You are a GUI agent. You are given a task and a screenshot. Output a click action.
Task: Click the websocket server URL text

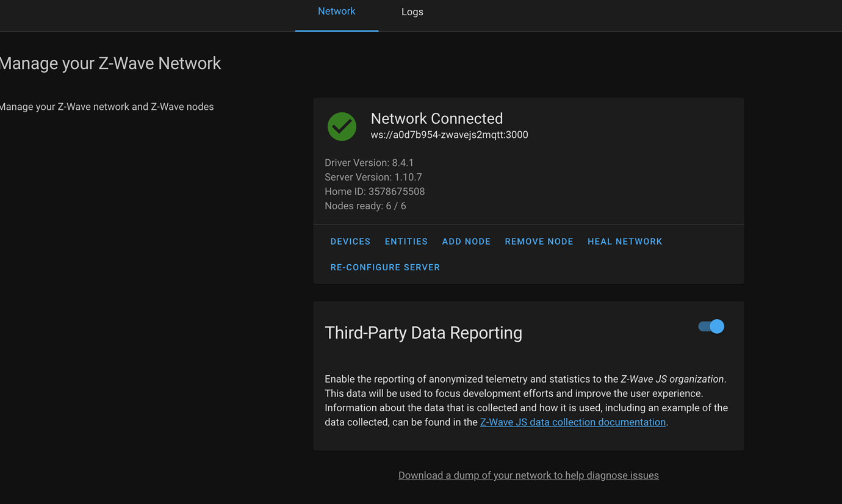(x=449, y=135)
